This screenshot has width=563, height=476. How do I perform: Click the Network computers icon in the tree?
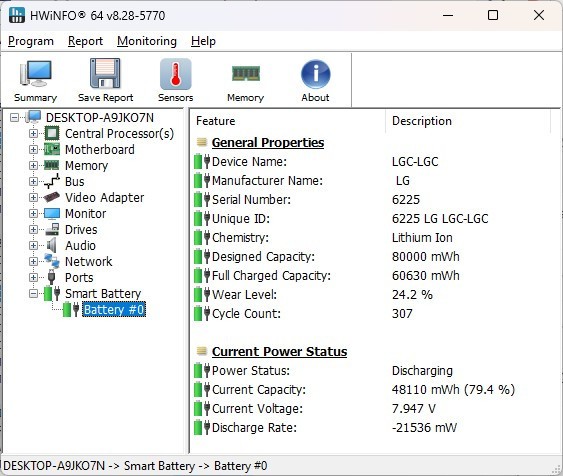52,261
